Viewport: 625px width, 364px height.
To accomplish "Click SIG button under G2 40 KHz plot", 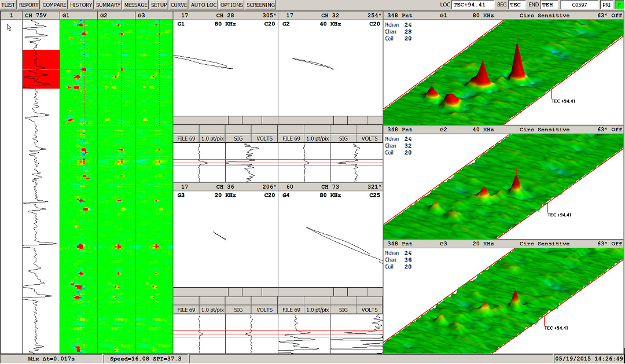I will point(343,139).
